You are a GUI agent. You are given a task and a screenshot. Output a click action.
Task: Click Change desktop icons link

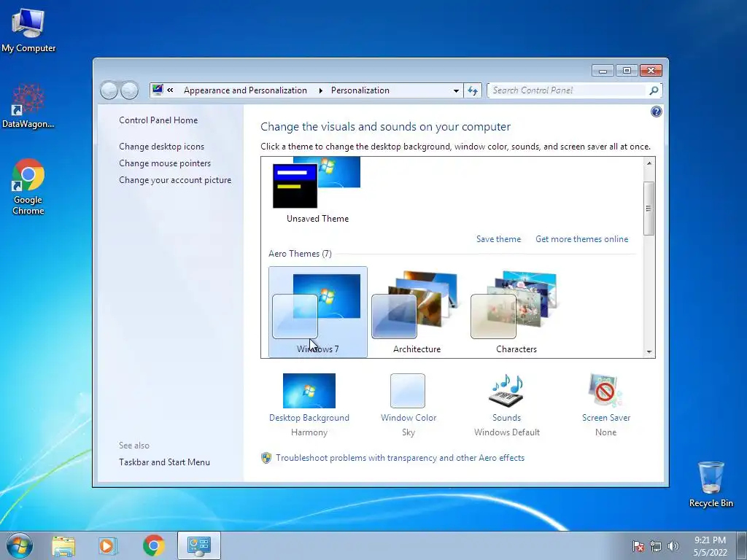(161, 147)
